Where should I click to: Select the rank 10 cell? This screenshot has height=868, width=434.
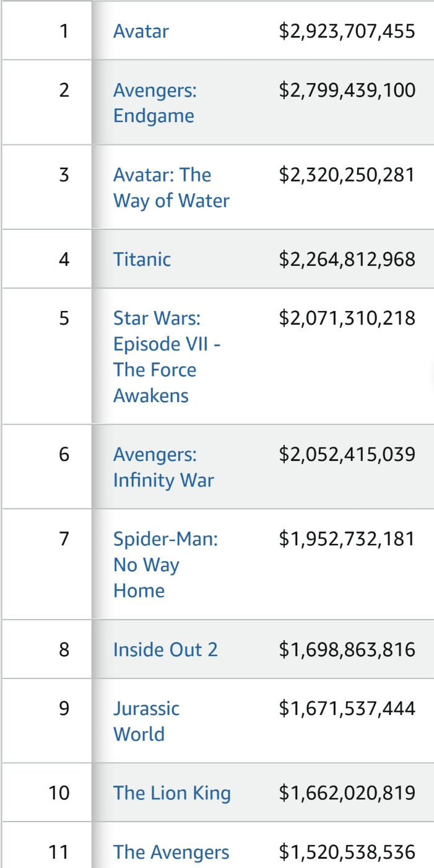(59, 793)
